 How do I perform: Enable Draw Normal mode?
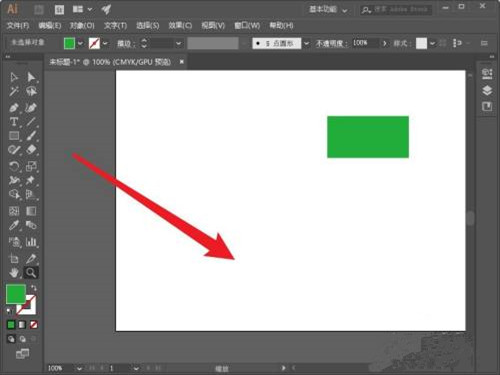point(11,339)
